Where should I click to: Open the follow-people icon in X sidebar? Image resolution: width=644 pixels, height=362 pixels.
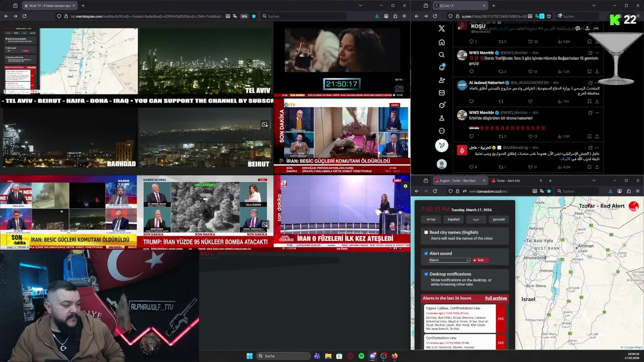[442, 80]
